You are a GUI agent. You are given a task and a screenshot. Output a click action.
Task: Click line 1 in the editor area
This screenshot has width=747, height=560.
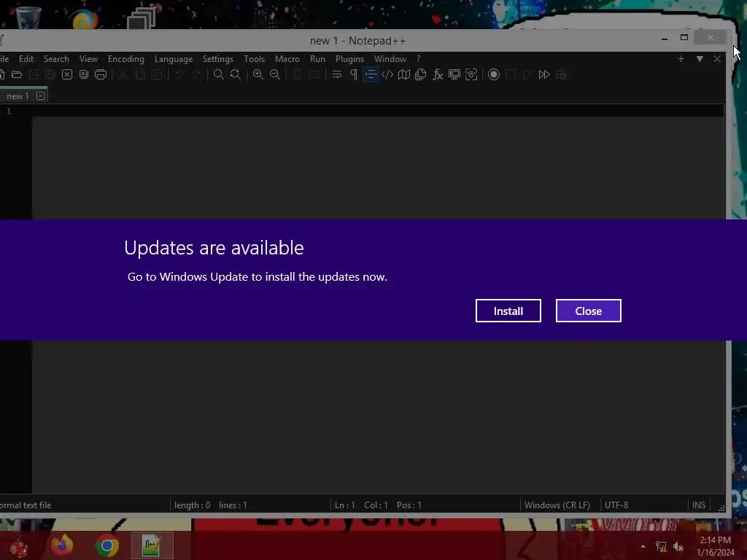[378, 111]
